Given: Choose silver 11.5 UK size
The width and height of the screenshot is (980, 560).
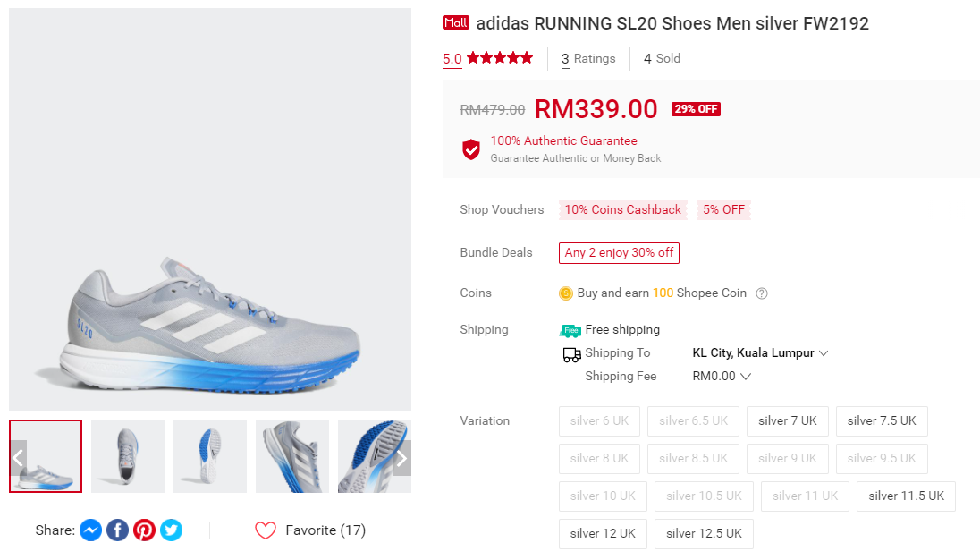Looking at the screenshot, I should (x=906, y=496).
